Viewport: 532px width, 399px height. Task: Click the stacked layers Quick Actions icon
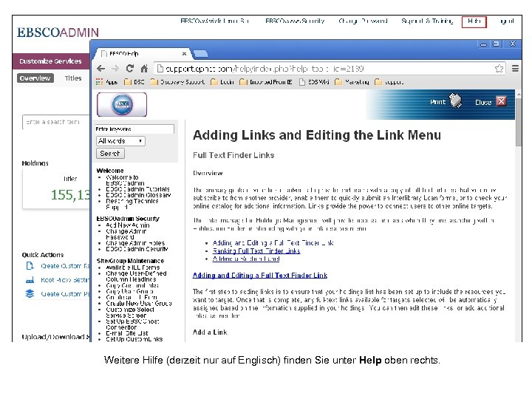[x=30, y=293]
